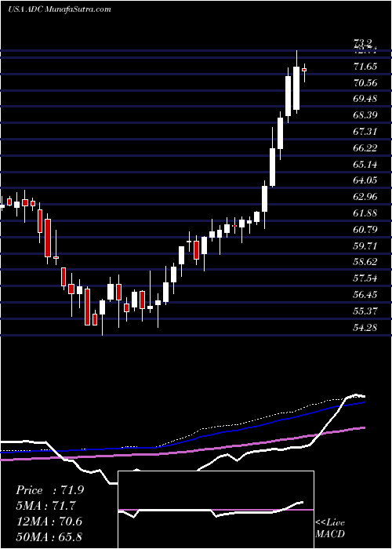Viewport: 392px width, 549px height.
Task: Click the 70.56 price axis label
Action: tap(365, 82)
